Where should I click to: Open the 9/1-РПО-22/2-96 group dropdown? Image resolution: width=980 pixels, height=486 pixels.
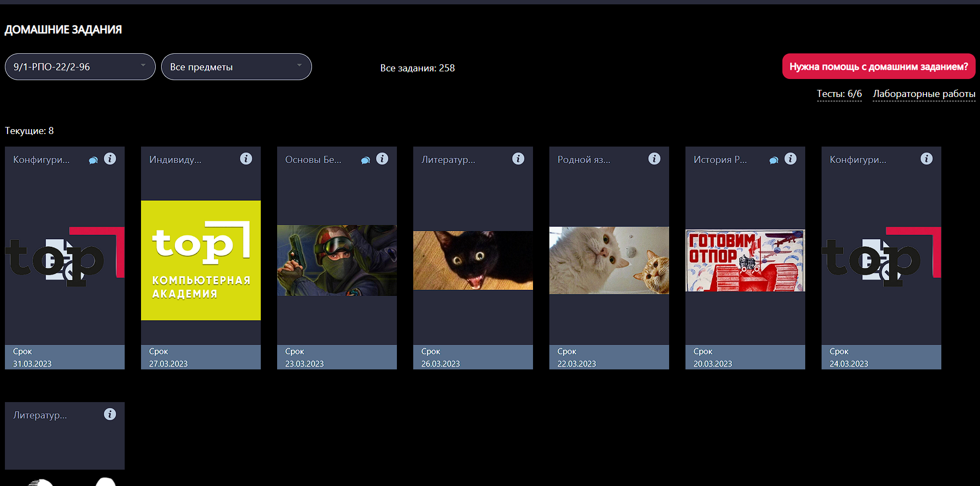click(80, 66)
